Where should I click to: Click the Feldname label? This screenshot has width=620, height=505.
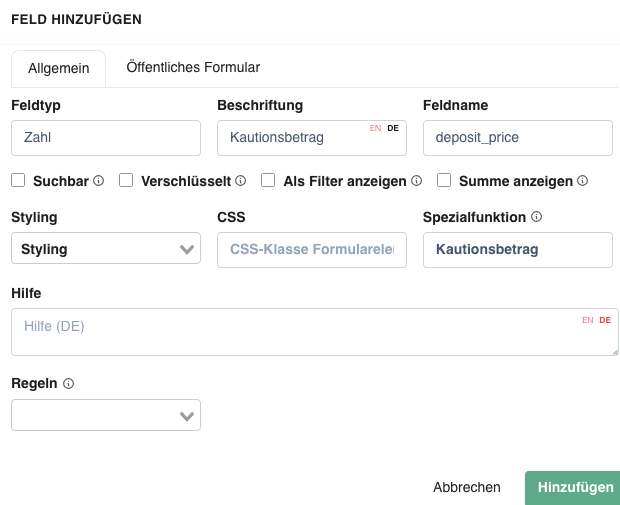[456, 105]
